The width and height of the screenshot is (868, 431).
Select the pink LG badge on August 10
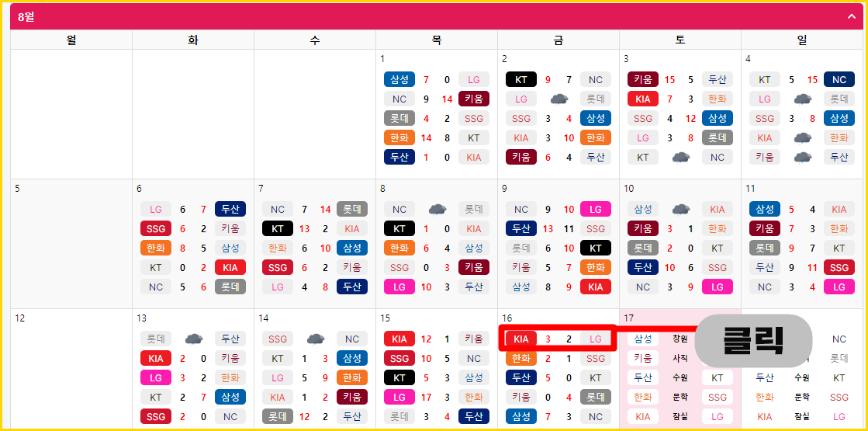coord(718,287)
